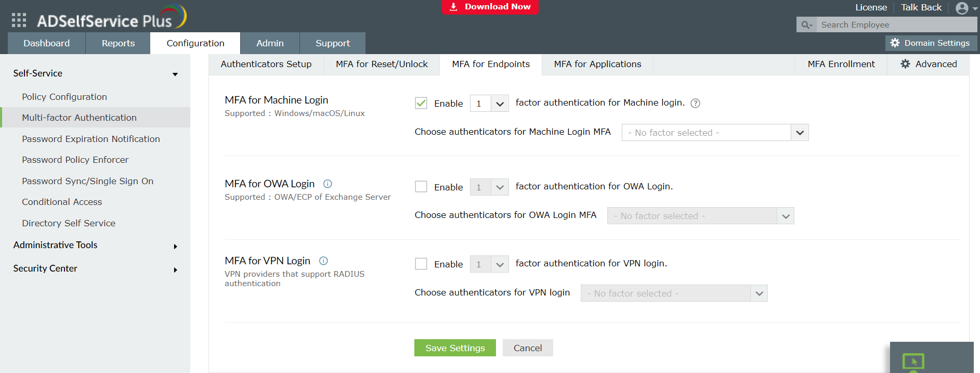Screen dimensions: 980x373
Task: Switch to MFA for Applications tab
Action: coord(597,64)
